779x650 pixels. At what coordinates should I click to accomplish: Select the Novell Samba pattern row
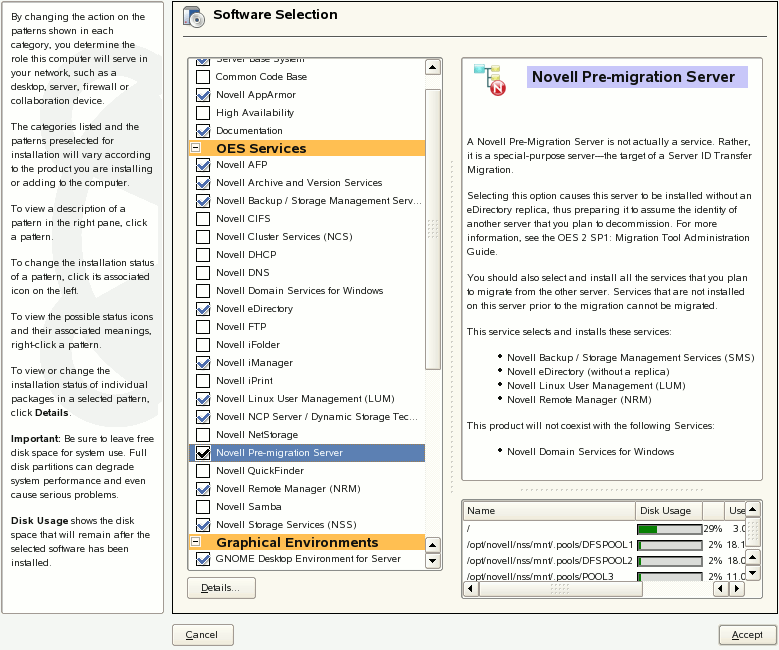click(x=307, y=507)
